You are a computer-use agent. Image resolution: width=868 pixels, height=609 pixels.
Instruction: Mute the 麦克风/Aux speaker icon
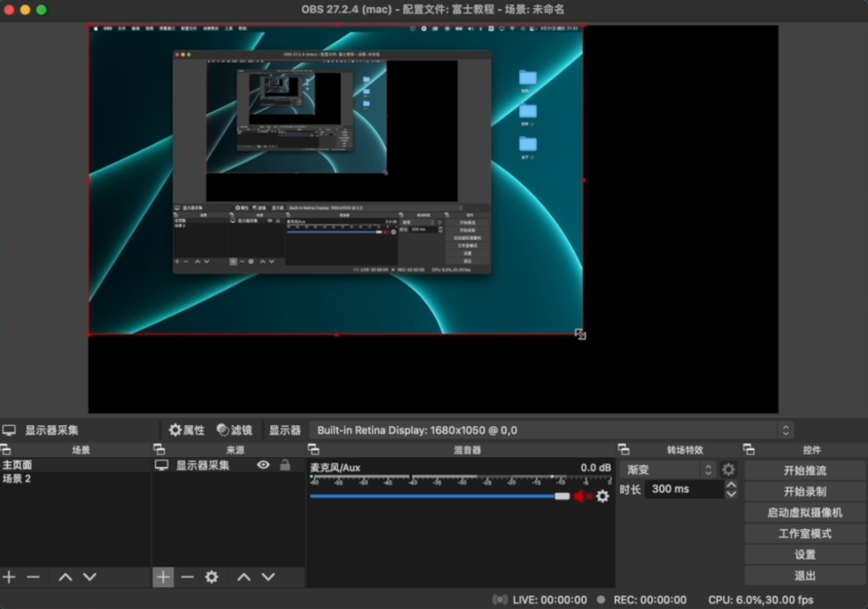(x=582, y=497)
